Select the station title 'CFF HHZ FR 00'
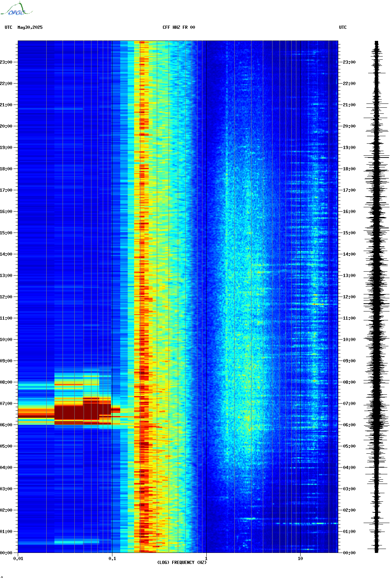392x581 pixels. [x=179, y=27]
